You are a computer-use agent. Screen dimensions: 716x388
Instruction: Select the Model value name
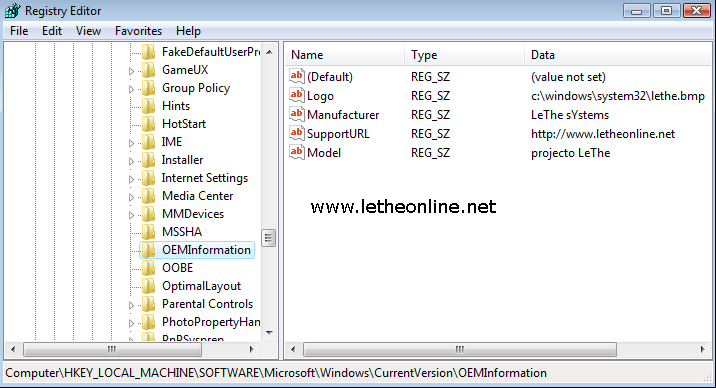(324, 153)
